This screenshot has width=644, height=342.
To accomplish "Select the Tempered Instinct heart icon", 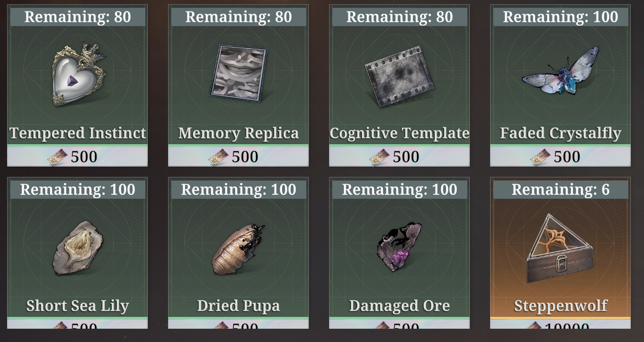I will (x=78, y=74).
